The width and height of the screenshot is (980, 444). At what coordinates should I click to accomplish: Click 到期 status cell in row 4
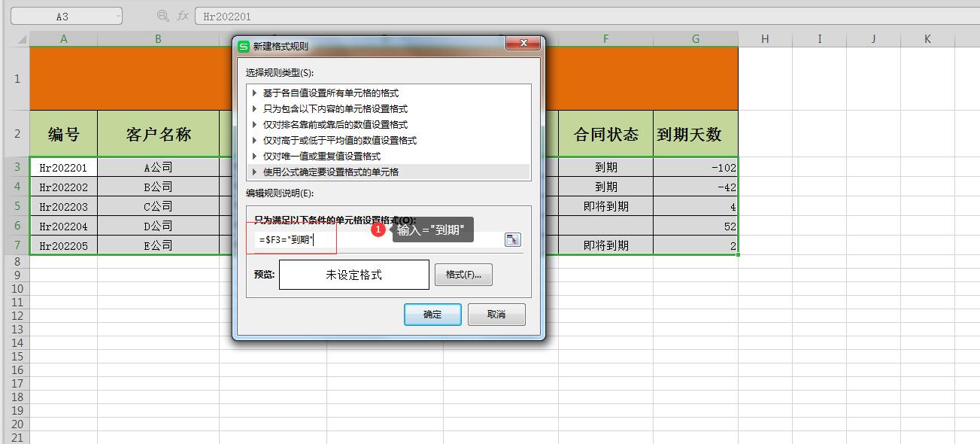coord(605,187)
